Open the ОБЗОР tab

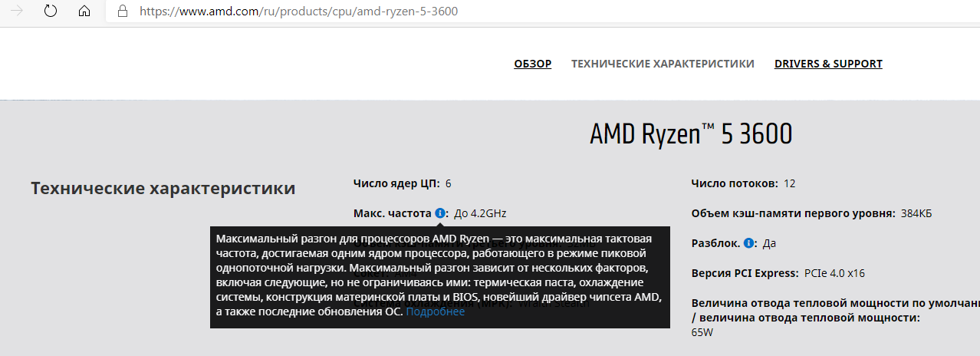tap(532, 64)
